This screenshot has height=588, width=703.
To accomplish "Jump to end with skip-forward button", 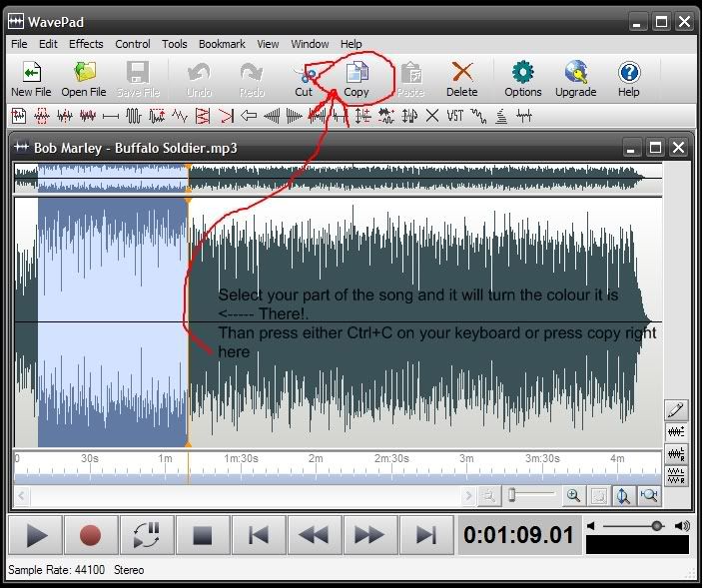I will [425, 535].
